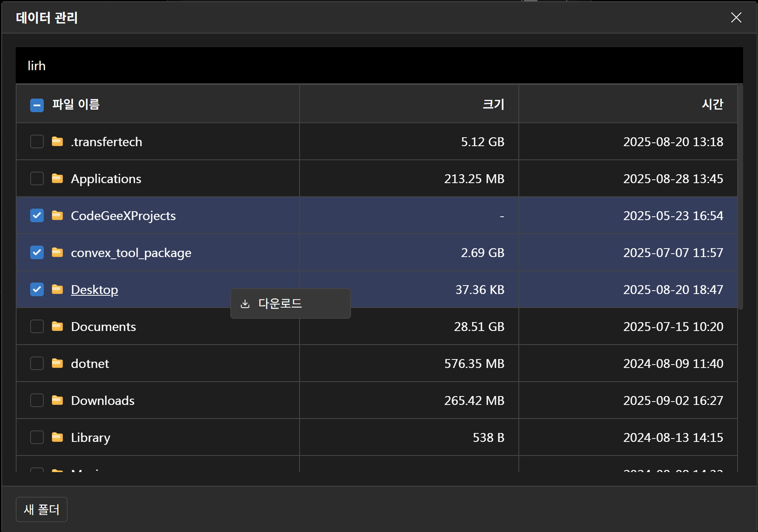Click the CodeGeeXProjects folder icon
Image resolution: width=758 pixels, height=532 pixels.
point(57,216)
